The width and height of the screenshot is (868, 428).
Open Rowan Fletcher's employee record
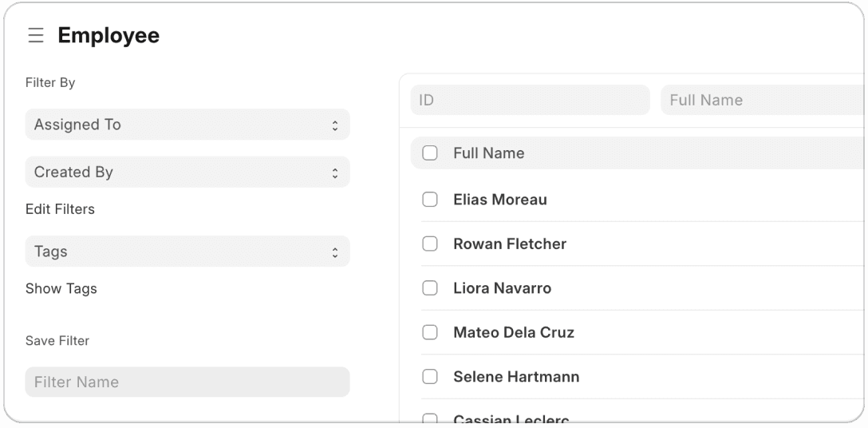[510, 244]
